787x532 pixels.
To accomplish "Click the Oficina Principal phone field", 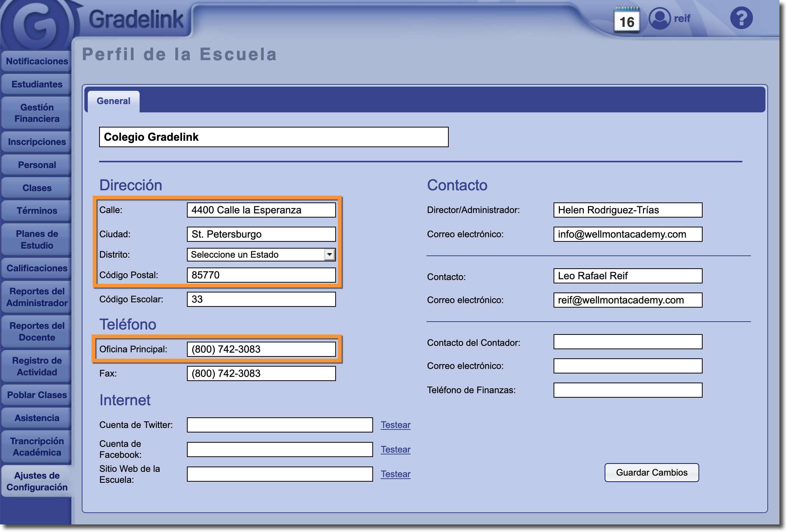I will [261, 349].
